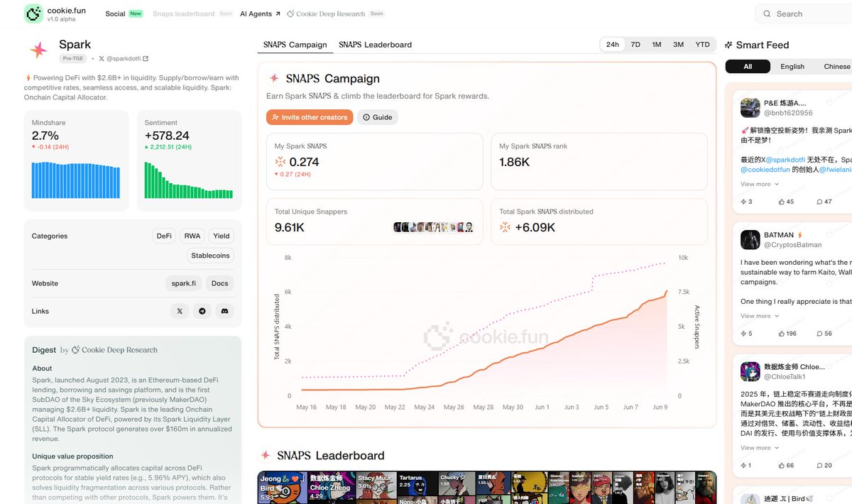Viewport: 852px width, 504px height.
Task: Open ChloeTalk1 post's 20 comments
Action: 820,466
